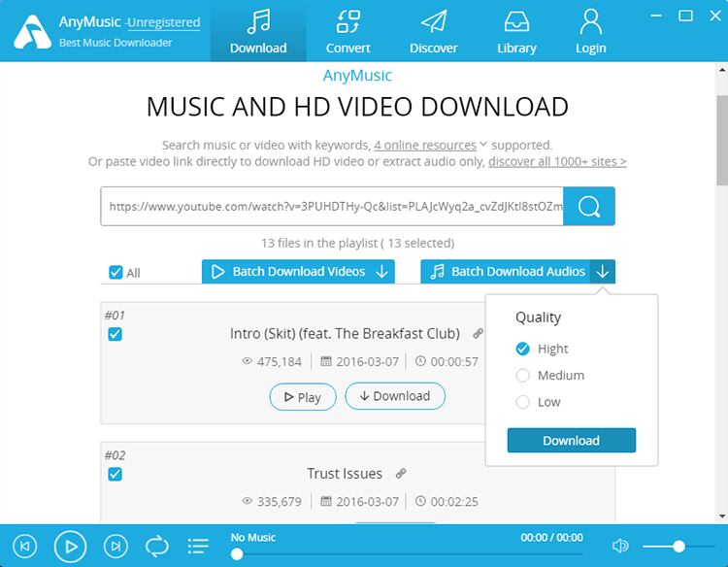The width and height of the screenshot is (728, 567).
Task: Click Download in the Quality popup
Action: (571, 440)
